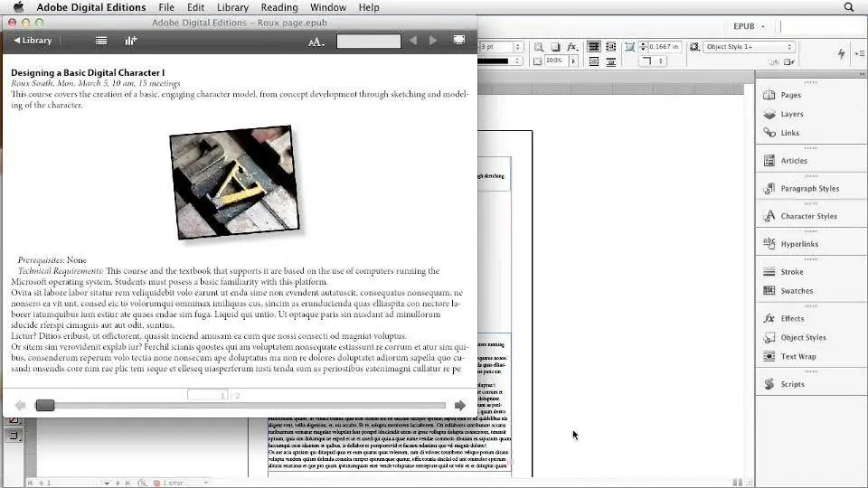Click the letterpress type image
Screen dimensions: 868x488
point(235,182)
